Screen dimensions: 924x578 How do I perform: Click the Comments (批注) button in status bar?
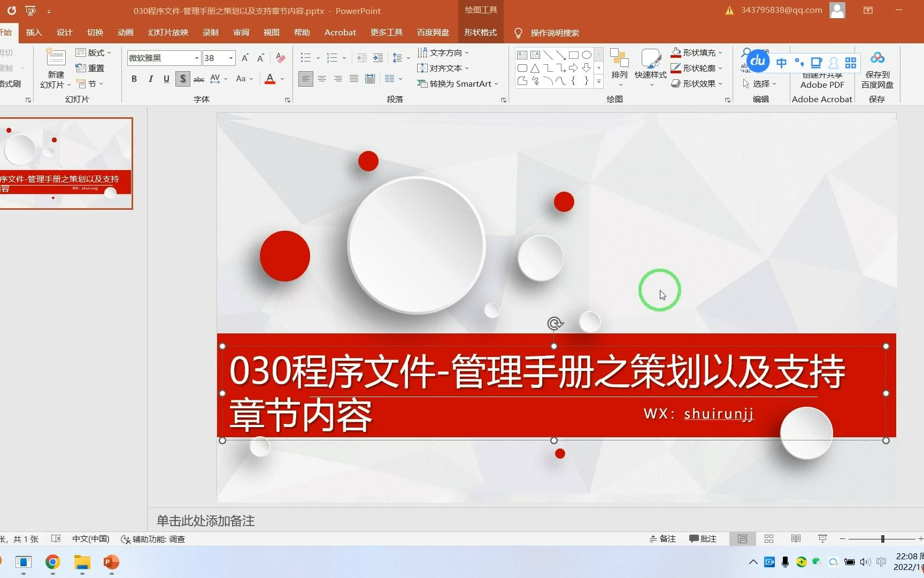(x=703, y=539)
